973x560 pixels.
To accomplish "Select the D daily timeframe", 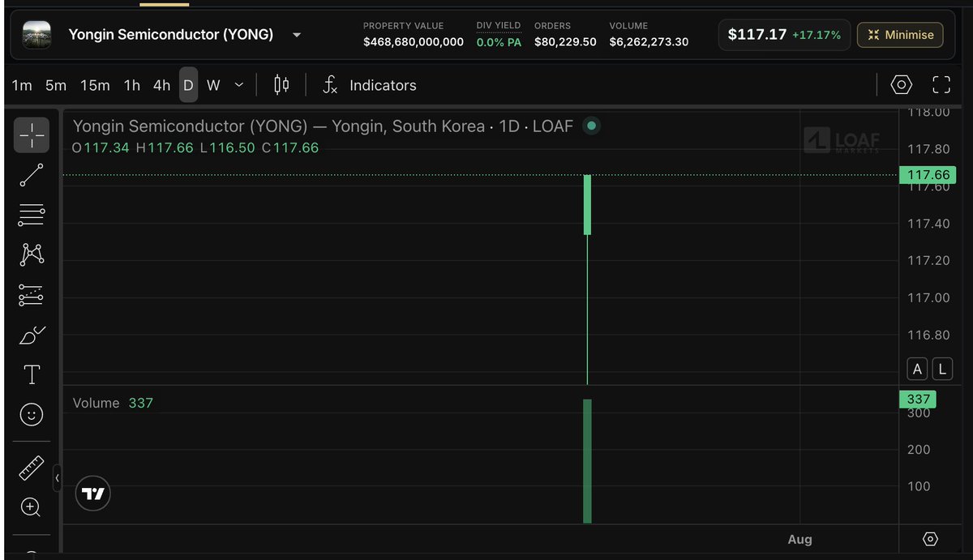I will point(188,85).
